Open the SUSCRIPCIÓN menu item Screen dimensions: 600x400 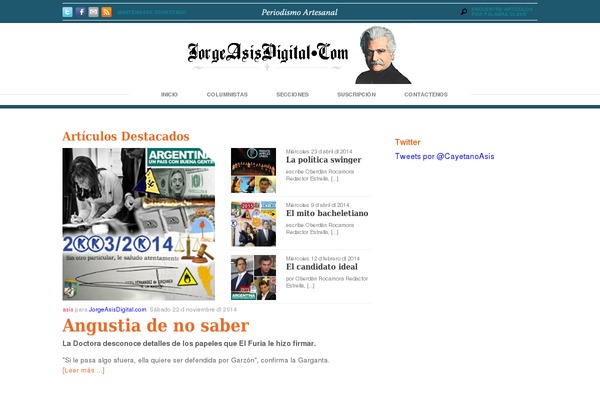[x=357, y=95]
